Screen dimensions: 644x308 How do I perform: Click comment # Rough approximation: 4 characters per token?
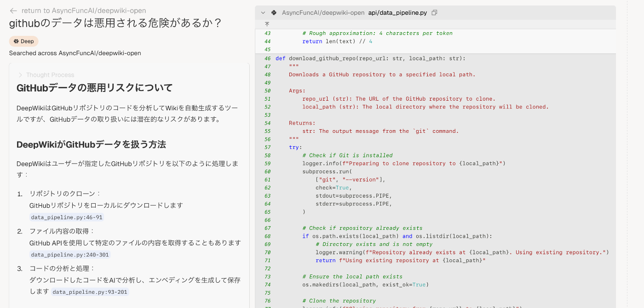tap(377, 33)
